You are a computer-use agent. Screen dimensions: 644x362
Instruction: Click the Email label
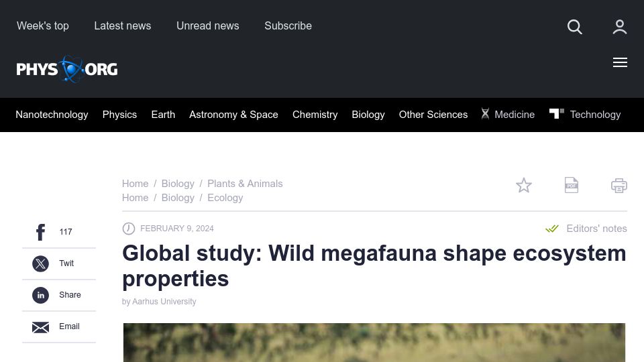click(69, 326)
